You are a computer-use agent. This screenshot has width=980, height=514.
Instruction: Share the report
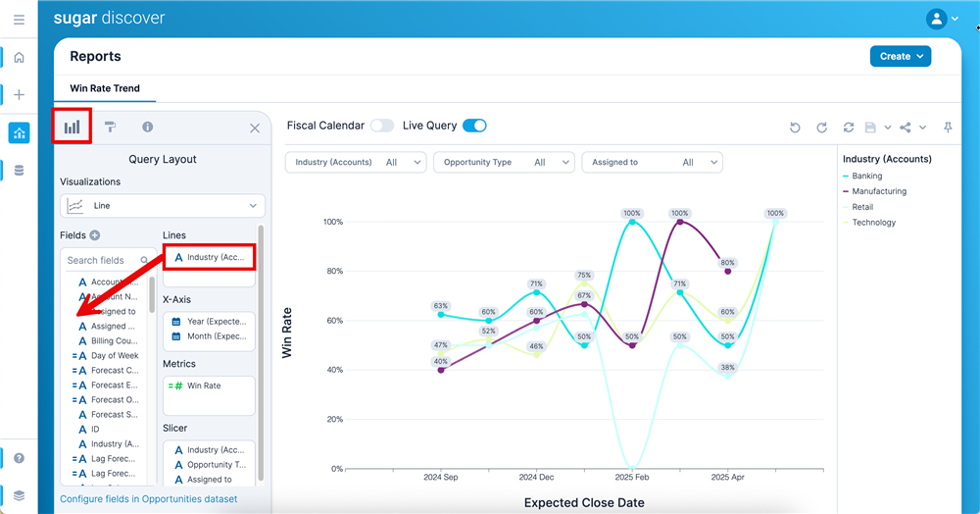[x=905, y=128]
